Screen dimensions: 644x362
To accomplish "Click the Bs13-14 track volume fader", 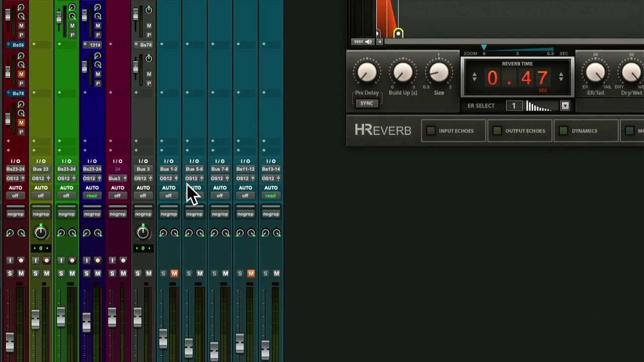I will (x=265, y=350).
